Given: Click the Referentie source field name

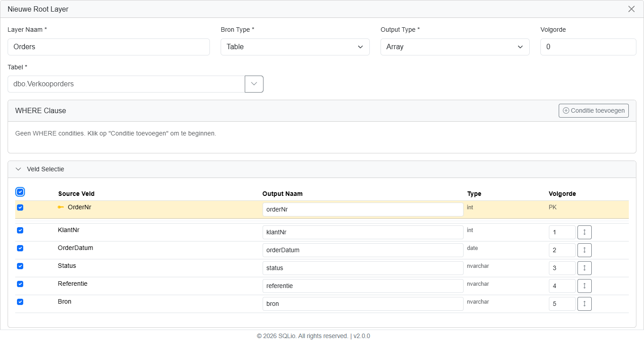Looking at the screenshot, I should (x=73, y=284).
